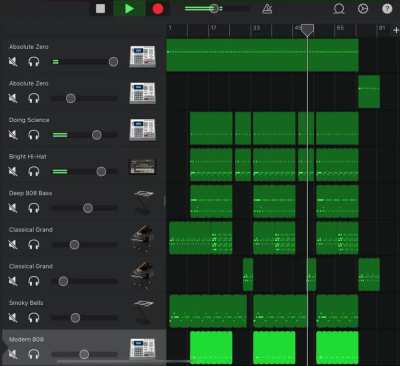Toggle the metronome icon in the top bar
This screenshot has width=400, height=366.
coord(267,9)
